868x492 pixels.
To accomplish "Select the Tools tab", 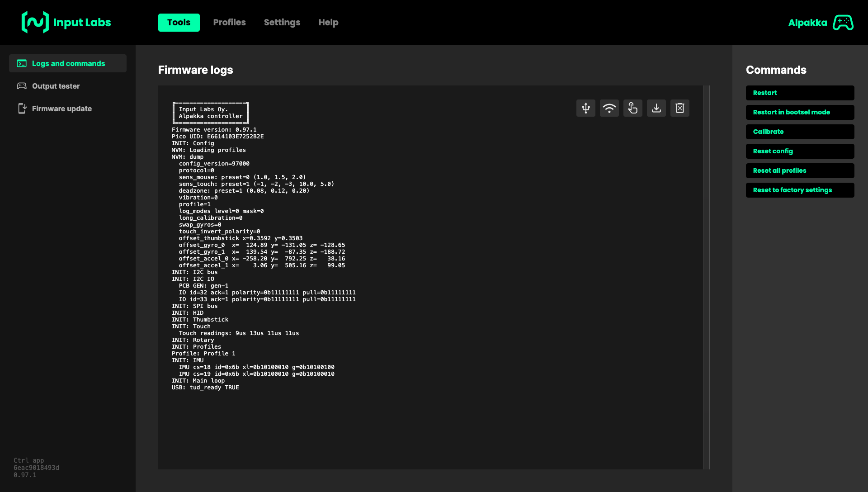I will click(x=179, y=23).
